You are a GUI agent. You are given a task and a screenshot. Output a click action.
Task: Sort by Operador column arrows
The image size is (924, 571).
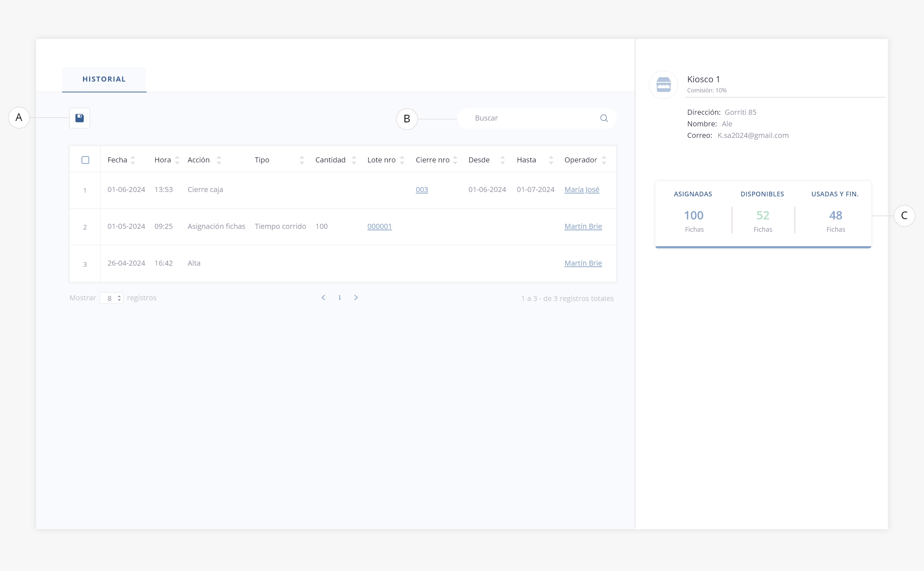point(604,160)
